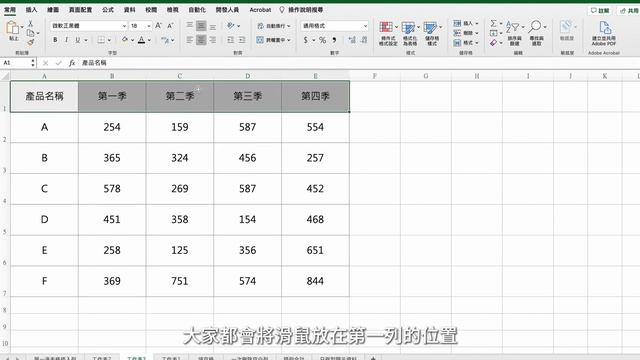This screenshot has height=360, width=640.
Task: Toggle bold formatting
Action: click(55, 40)
